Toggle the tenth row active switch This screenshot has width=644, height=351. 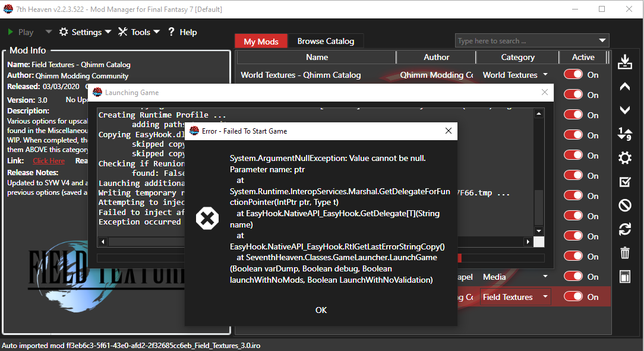[573, 256]
